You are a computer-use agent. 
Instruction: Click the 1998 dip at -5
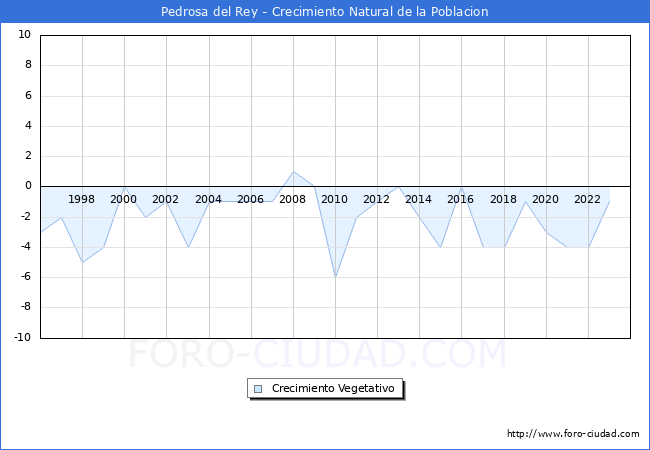82,262
